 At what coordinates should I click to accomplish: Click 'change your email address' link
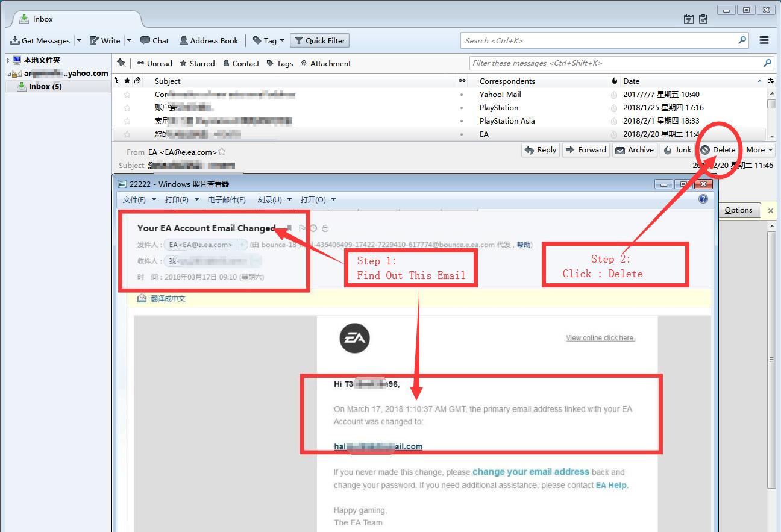pos(531,472)
